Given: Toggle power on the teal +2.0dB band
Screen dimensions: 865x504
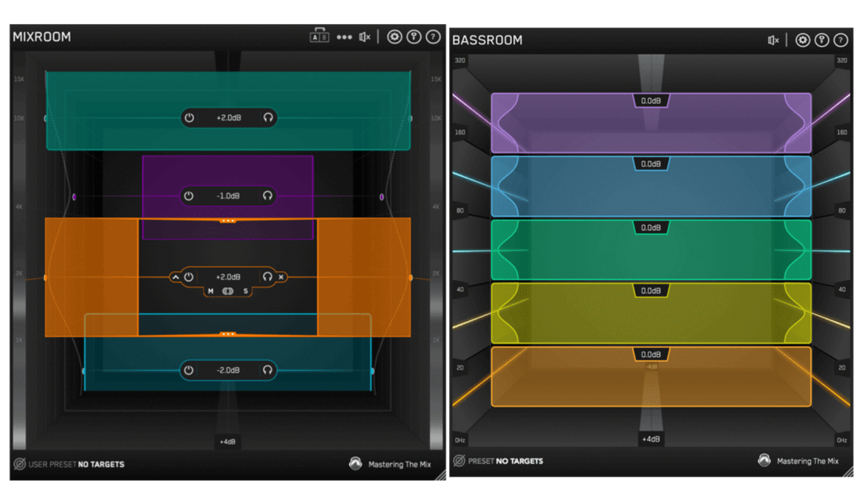Looking at the screenshot, I should click(189, 118).
